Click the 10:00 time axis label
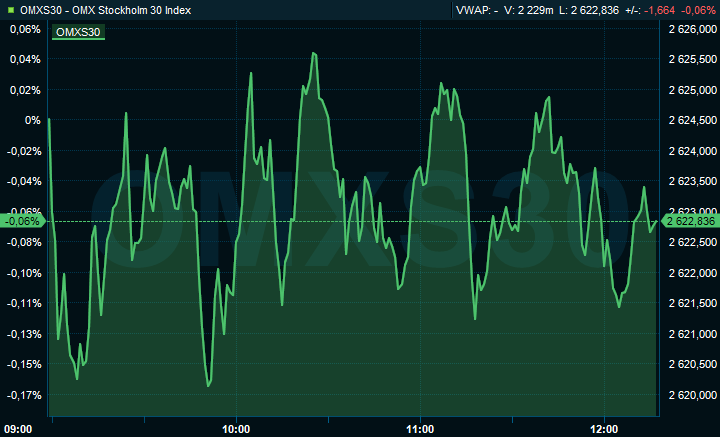The width and height of the screenshot is (720, 437). point(236,430)
